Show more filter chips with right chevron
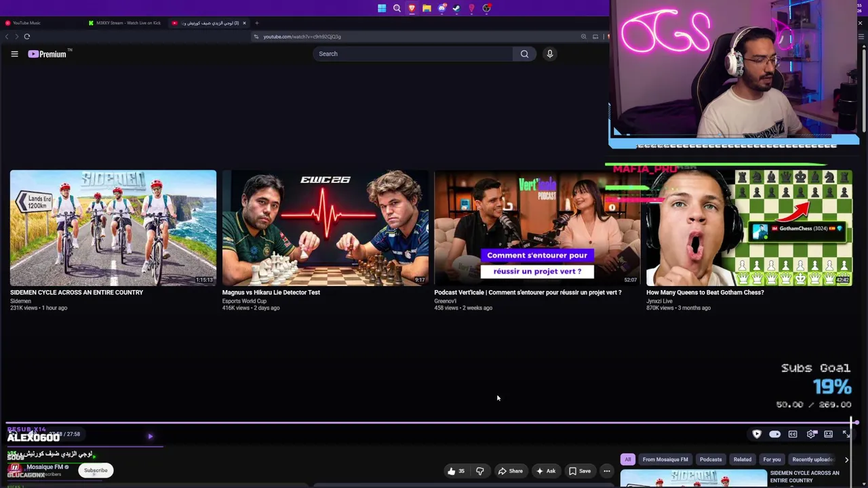Screen dimensions: 868x488 tap(846, 460)
